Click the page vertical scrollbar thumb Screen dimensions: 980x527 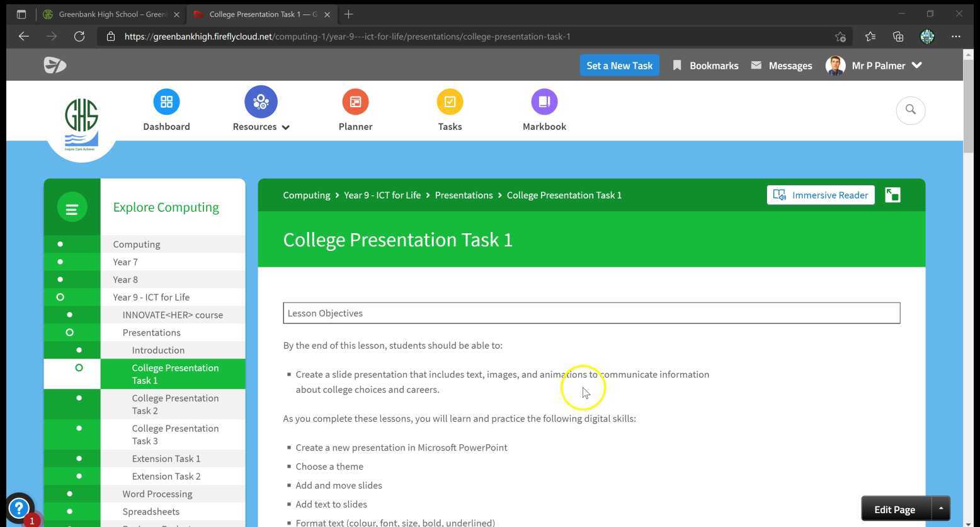coord(968,106)
